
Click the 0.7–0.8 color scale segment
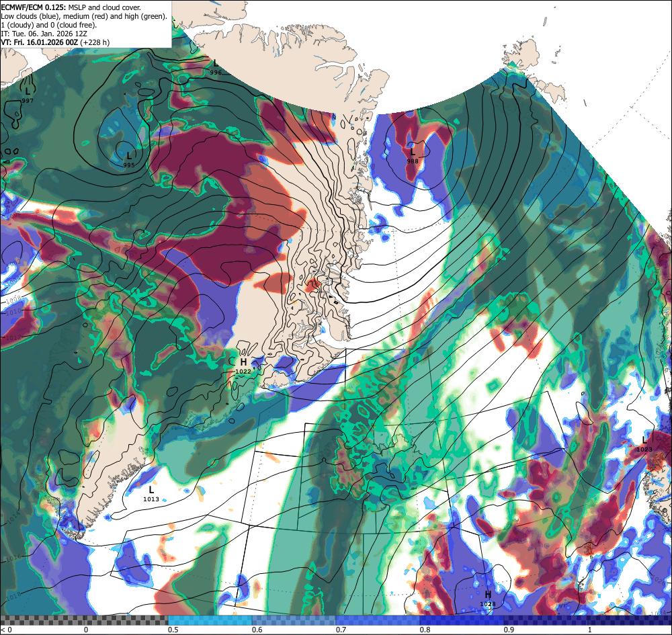[x=378, y=620]
